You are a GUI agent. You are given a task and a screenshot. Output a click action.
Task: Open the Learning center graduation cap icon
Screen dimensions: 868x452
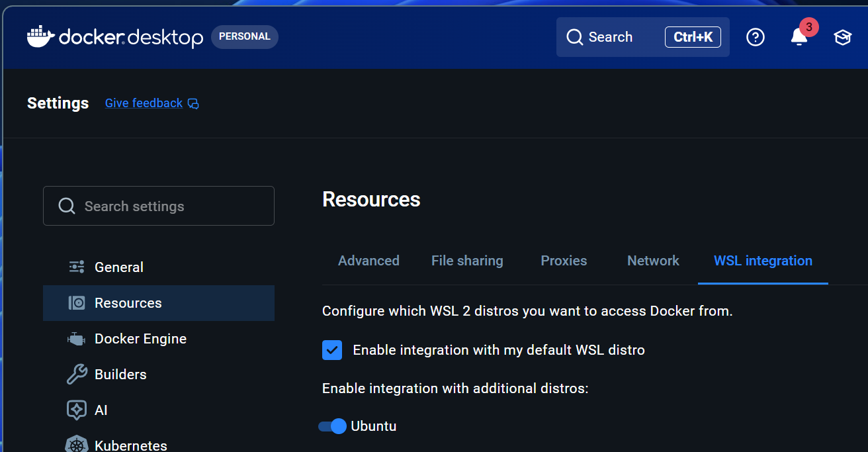click(x=842, y=37)
